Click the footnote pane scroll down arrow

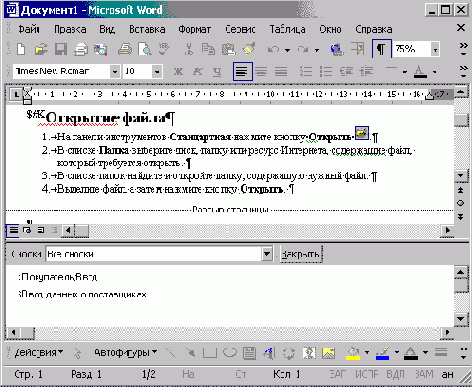(461, 319)
